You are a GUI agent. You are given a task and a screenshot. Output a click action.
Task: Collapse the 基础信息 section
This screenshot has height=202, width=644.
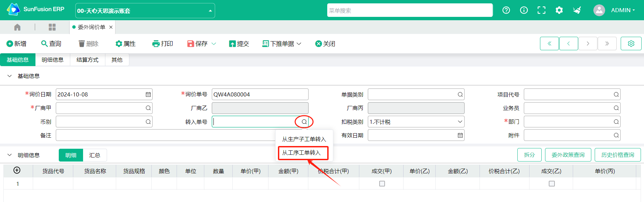pos(9,76)
